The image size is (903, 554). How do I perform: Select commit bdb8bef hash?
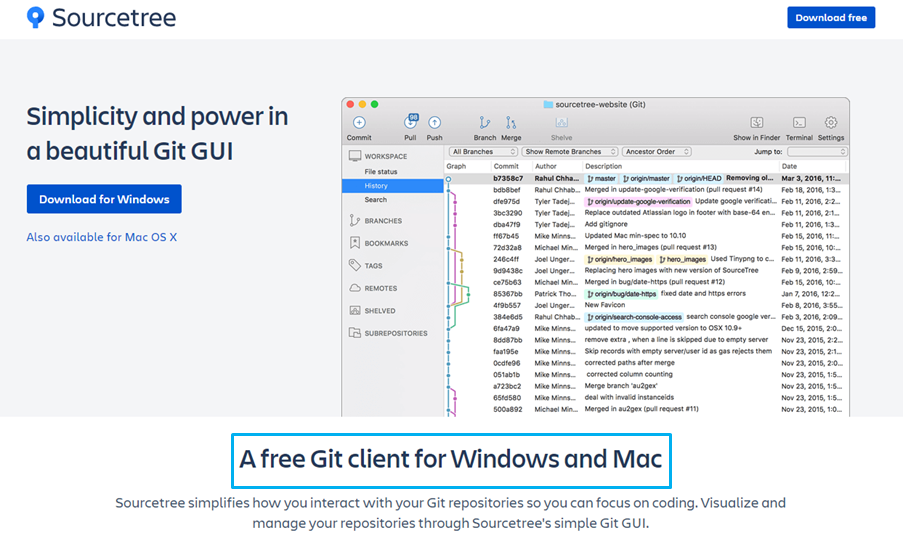pyautogui.click(x=507, y=190)
